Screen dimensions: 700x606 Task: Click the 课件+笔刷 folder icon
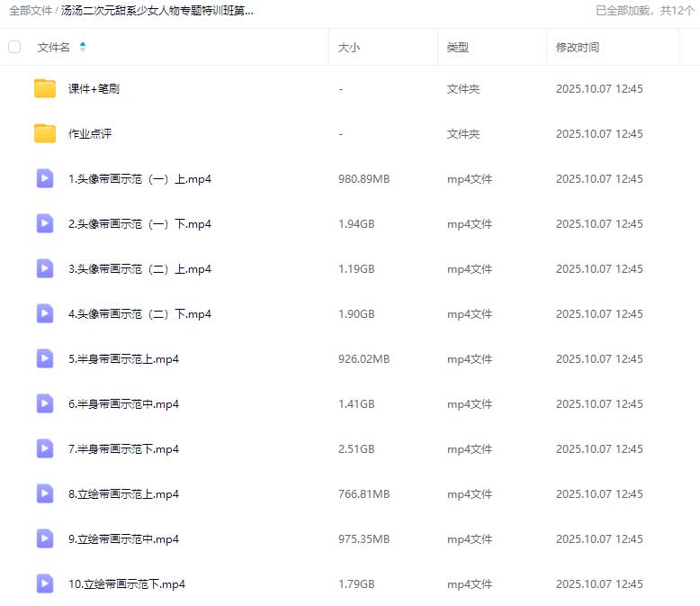[x=45, y=88]
